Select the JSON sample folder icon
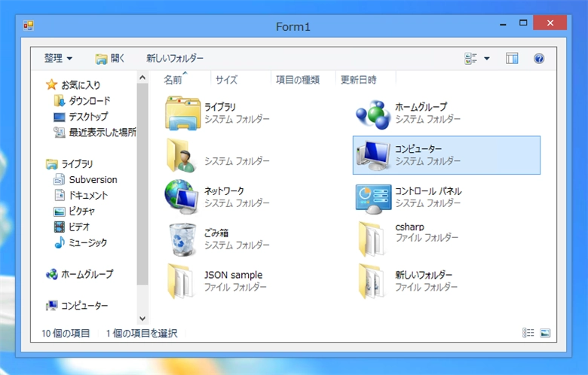Screen dimensions: 588x375 tap(180, 281)
